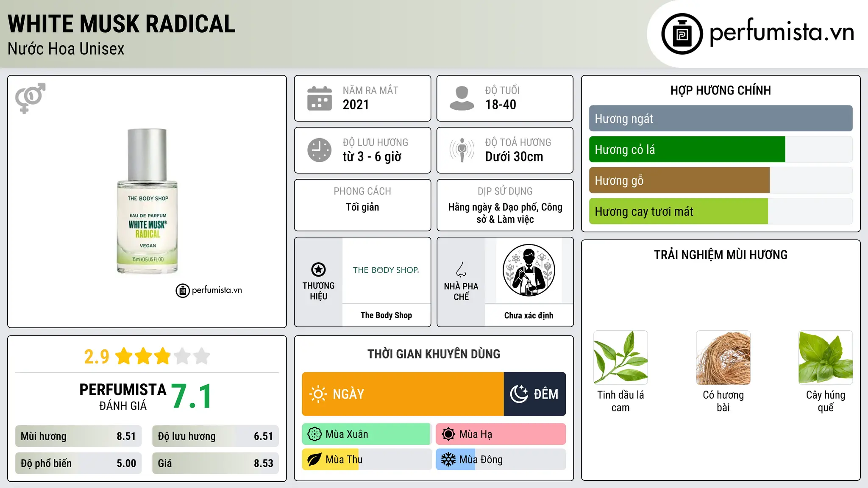Select the Đêm nighttime segment

(535, 394)
